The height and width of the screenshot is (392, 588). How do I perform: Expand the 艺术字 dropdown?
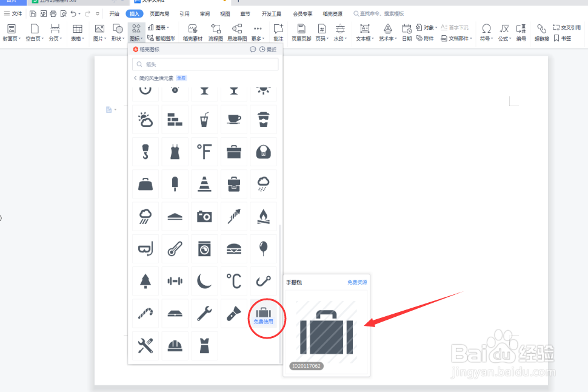click(388, 33)
